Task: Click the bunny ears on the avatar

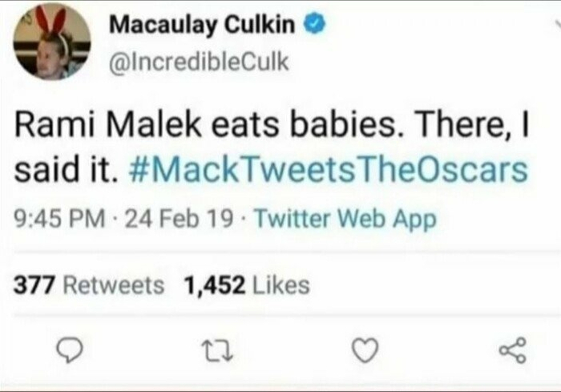Action: [x=51, y=18]
